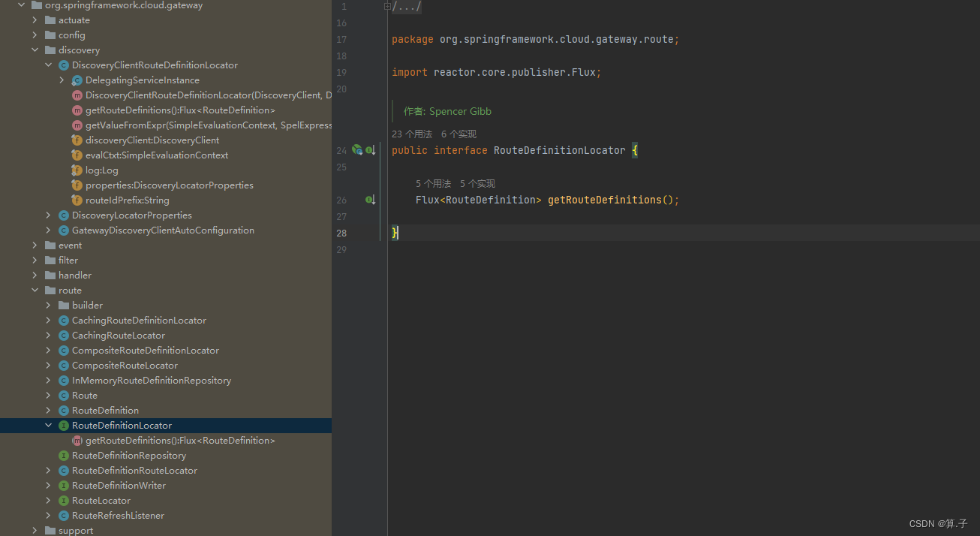Select RouteDefinitionRouteLocator in the tree

click(134, 471)
